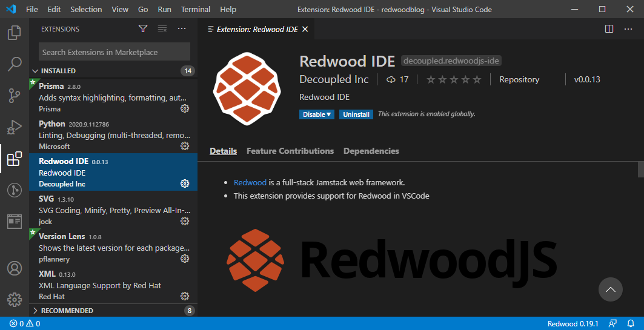The width and height of the screenshot is (644, 330).
Task: Click the Decoupled Inc publisher link
Action: point(334,80)
